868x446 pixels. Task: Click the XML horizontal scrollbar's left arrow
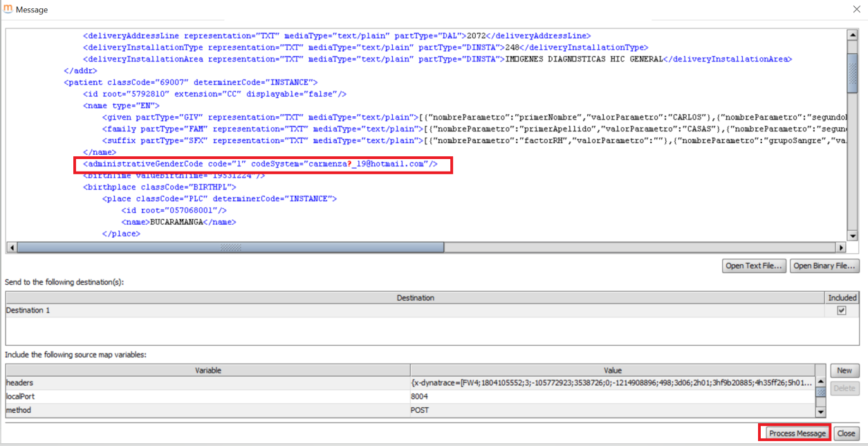(11, 248)
